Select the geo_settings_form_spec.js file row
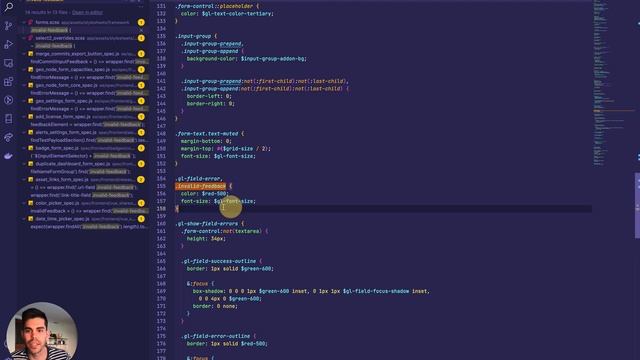Screen dimensions: 640x360 tap(84, 101)
